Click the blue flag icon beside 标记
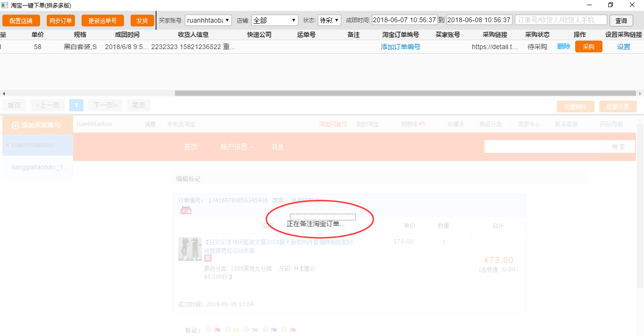Viewport: 644px width, 336px height. 274,330
